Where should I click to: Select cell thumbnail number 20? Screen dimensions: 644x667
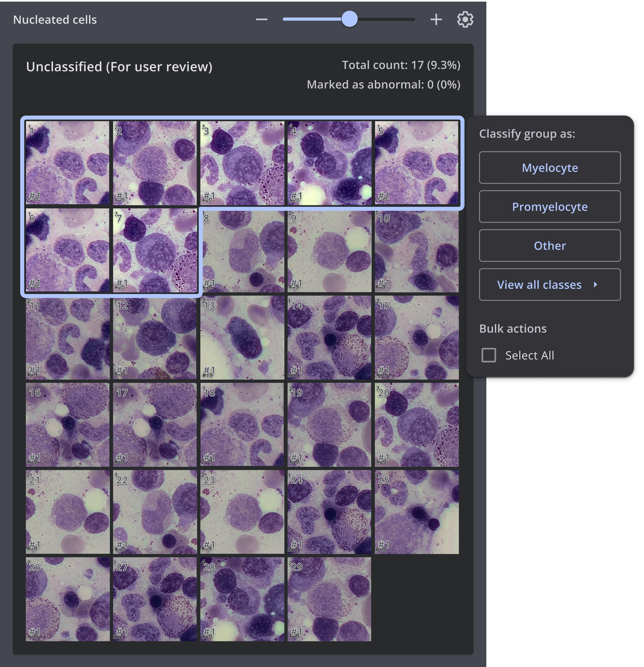coord(417,425)
